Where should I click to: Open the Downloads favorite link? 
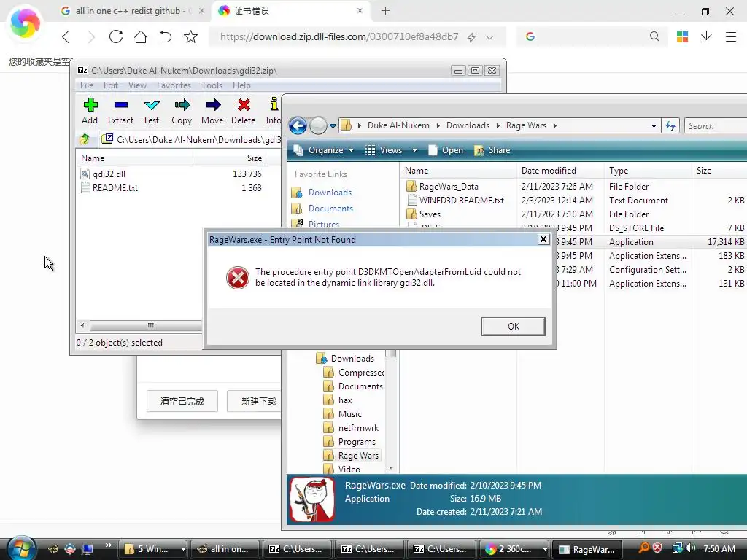tap(330, 192)
